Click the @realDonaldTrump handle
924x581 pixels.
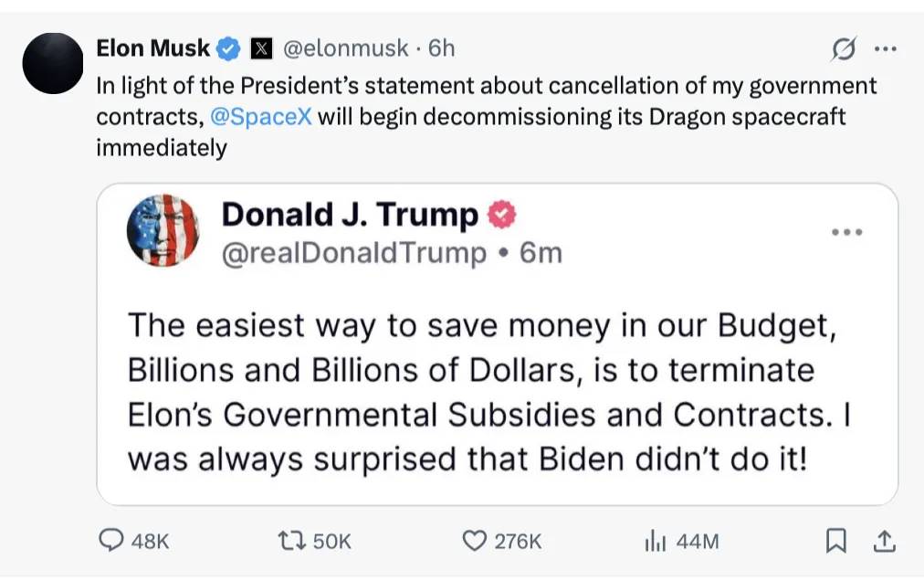click(354, 252)
